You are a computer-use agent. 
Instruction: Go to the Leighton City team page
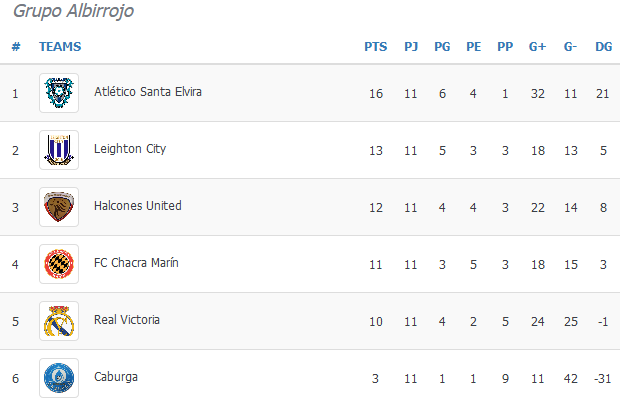[130, 149]
